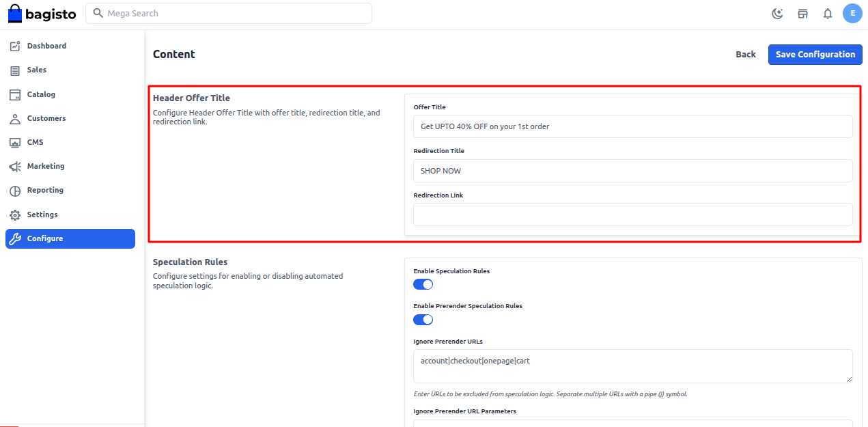Click the Settings gear icon in sidebar
This screenshot has width=868, height=427.
point(15,215)
